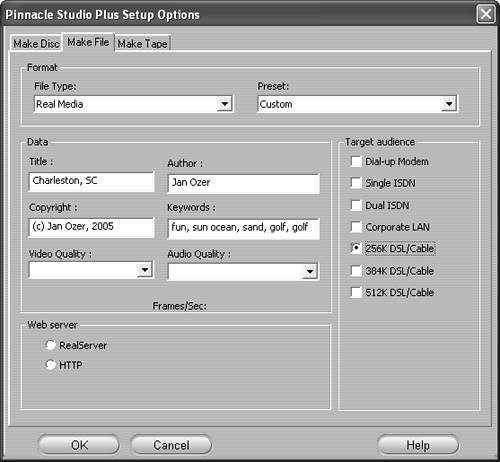The image size is (500, 462).
Task: Check the Single ISDN option
Action: click(x=356, y=183)
